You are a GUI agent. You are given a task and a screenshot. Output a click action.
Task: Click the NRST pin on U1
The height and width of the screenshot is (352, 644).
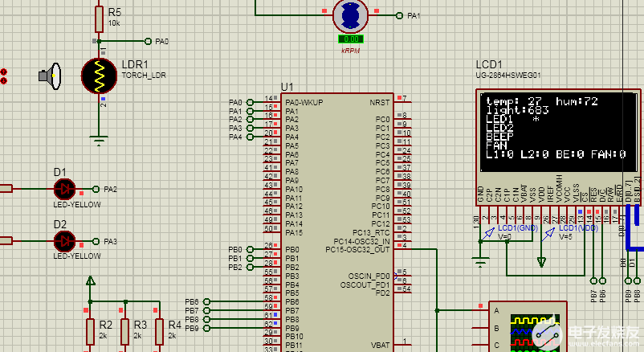coord(379,103)
